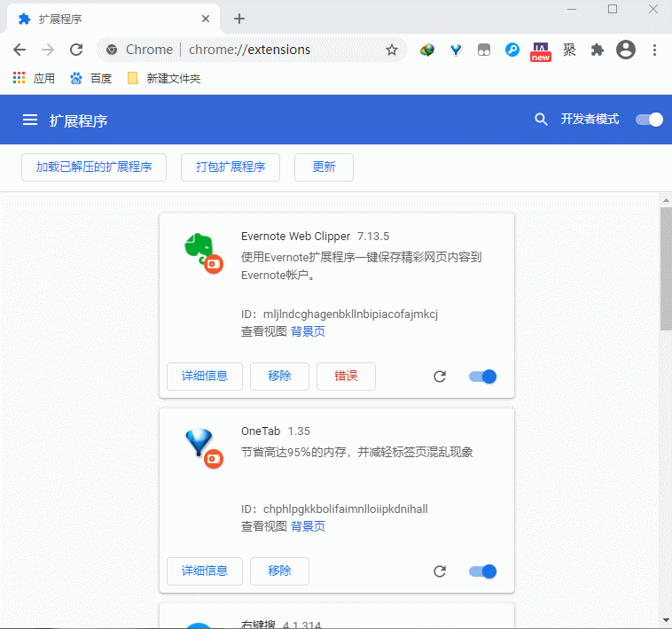Disable the OneTab extension switch
This screenshot has width=672, height=629.
tap(482, 571)
